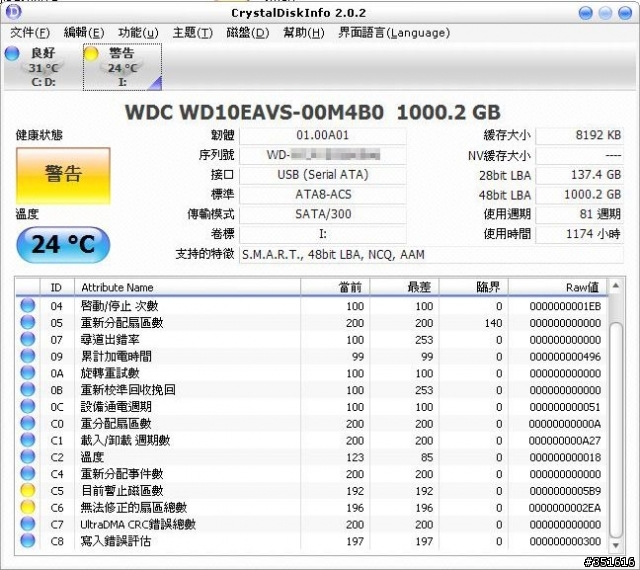Image resolution: width=640 pixels, height=570 pixels.
Task: Click status orb of row C2 溫度
Action: [28, 456]
